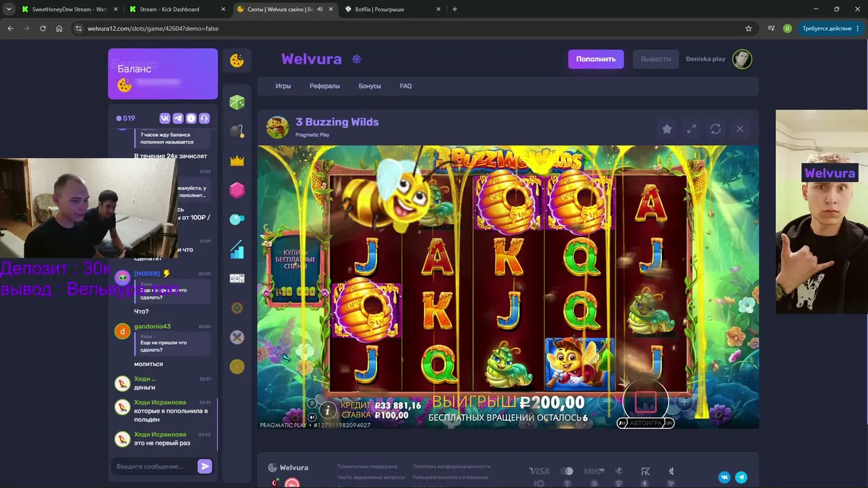Viewport: 868px width, 488px height.
Task: Reload the 3 Buzzing Wilds game
Action: [x=715, y=129]
